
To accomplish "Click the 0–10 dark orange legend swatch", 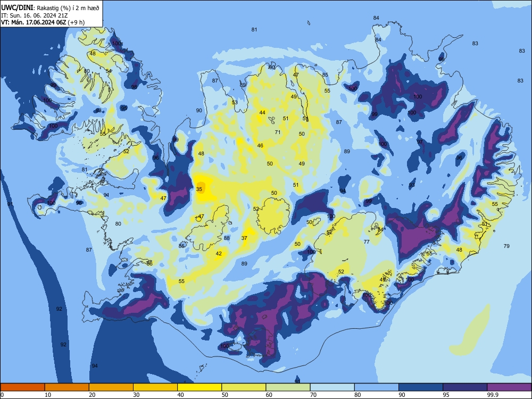I will point(22,387).
